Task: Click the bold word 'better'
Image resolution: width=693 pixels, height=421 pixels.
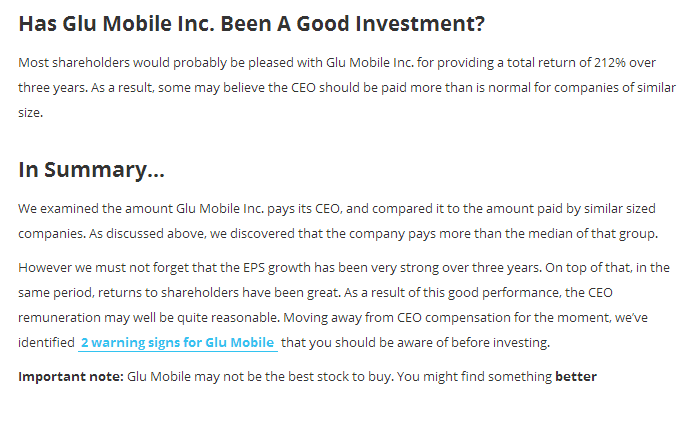Action: coord(576,376)
